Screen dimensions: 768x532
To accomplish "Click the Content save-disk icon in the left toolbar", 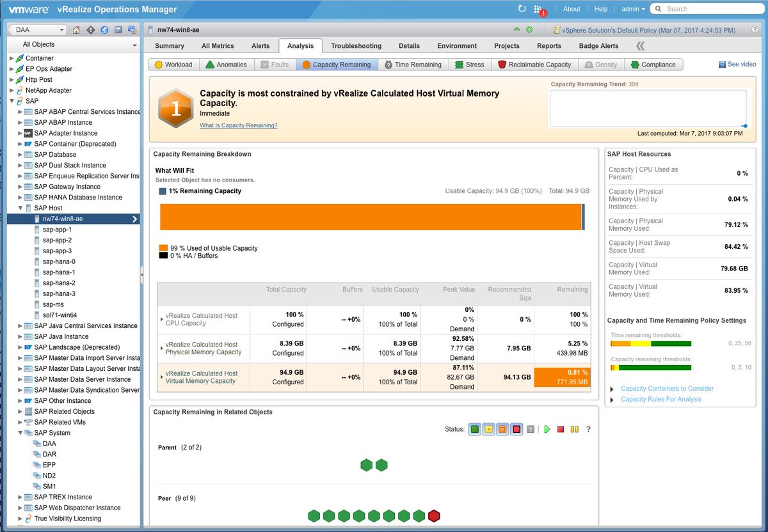I will pos(118,30).
